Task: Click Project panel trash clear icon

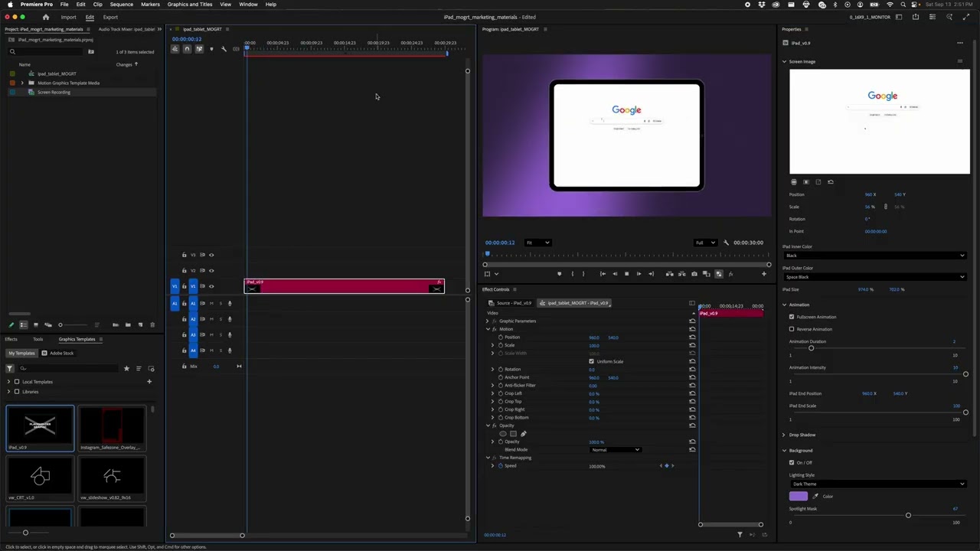Action: coord(152,325)
